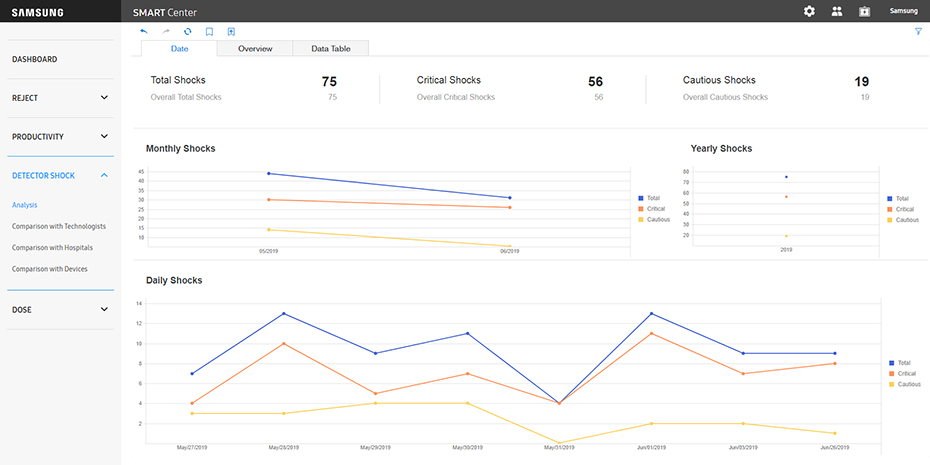This screenshot has height=465, width=930.
Task: Switch to the Data Table tab
Action: click(330, 48)
